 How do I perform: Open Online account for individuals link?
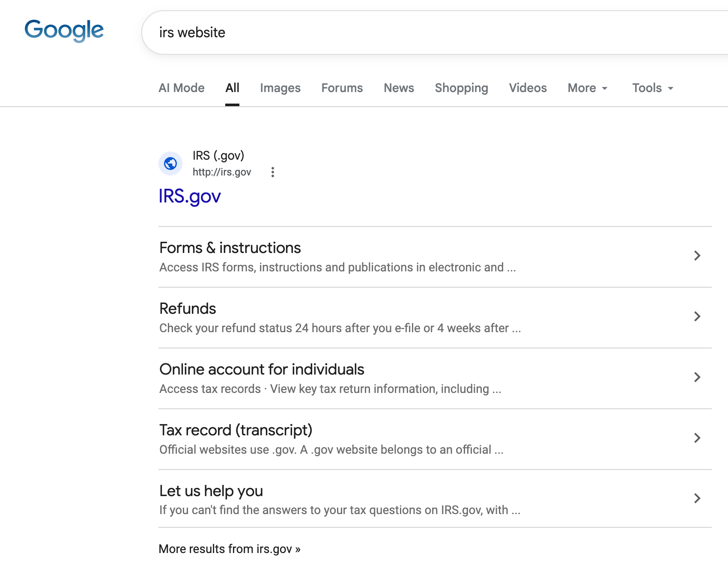point(262,369)
